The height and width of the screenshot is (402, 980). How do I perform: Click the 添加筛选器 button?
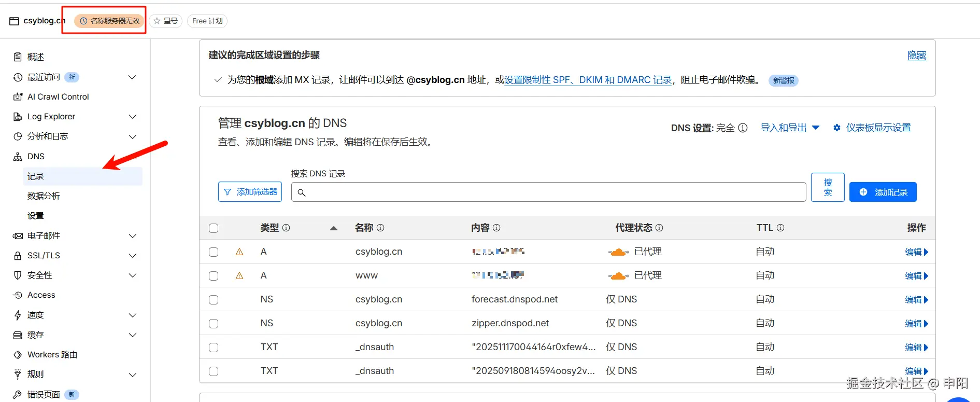pos(250,192)
